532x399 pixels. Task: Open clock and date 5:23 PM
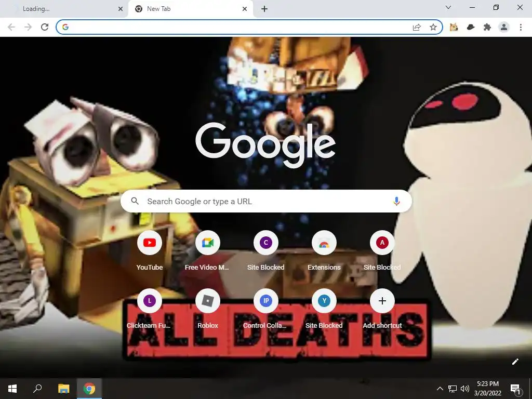[x=487, y=389]
